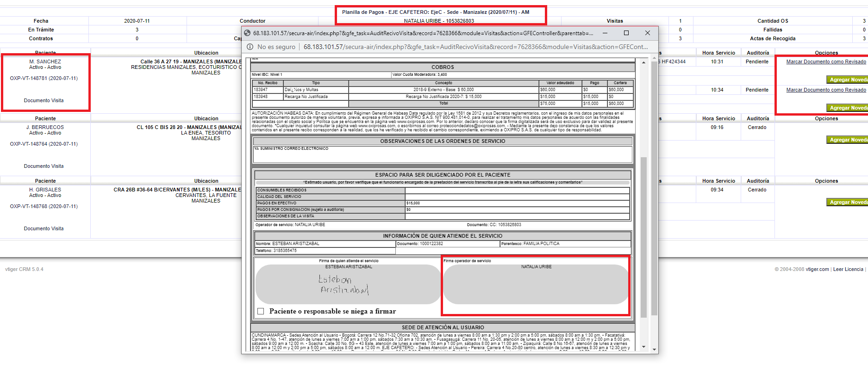
Task: Click address 'CL 105 C BIS 28 20 - MANIZALES'
Action: click(x=189, y=127)
